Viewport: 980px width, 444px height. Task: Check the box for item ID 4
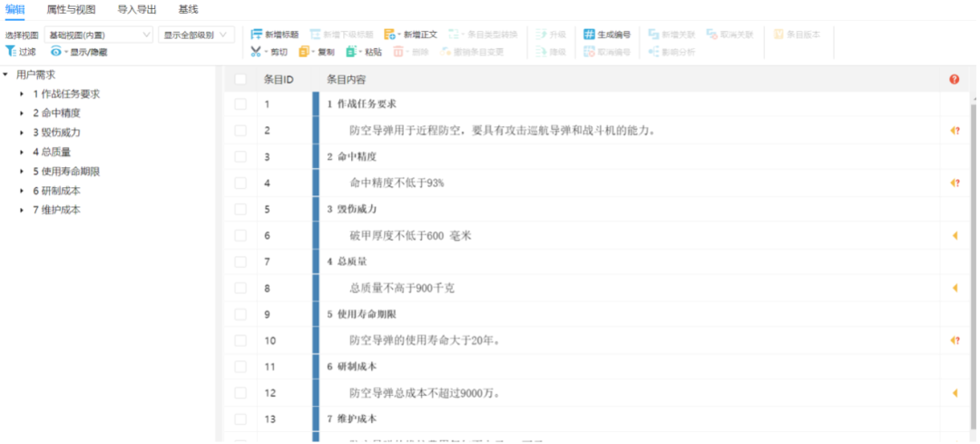(x=240, y=183)
